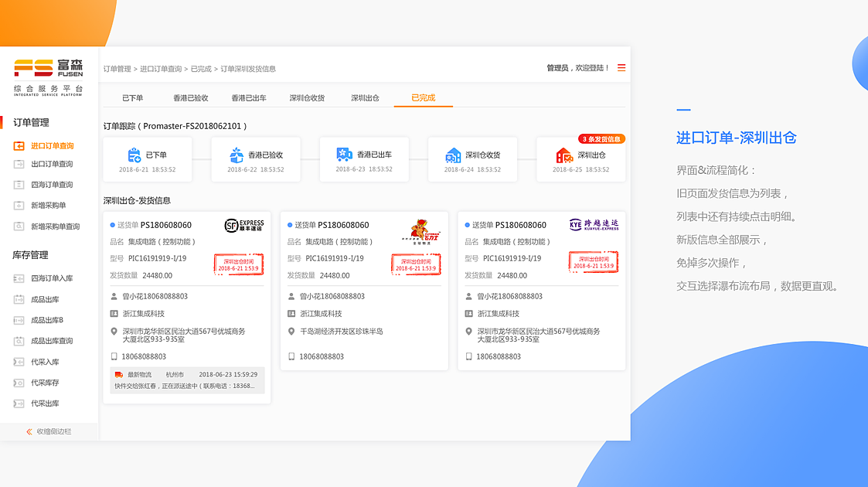
Task: Click the 深圳出仓时间 stamp on first card
Action: [x=239, y=264]
